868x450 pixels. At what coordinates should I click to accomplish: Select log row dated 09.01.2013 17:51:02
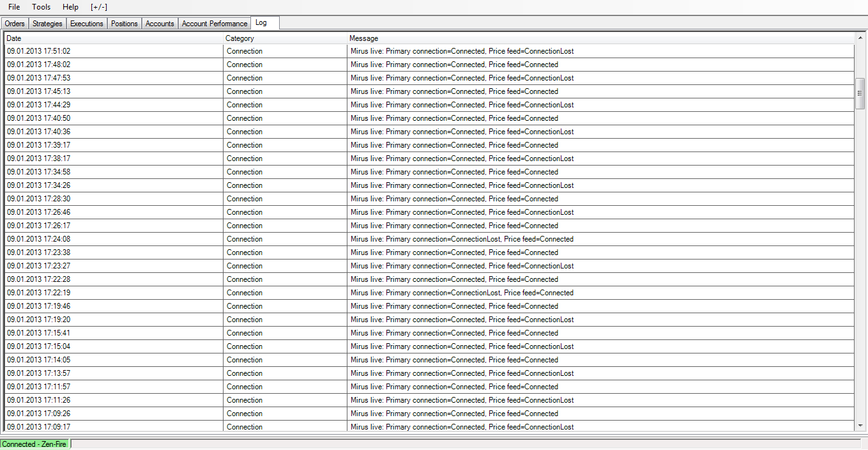[x=429, y=51]
